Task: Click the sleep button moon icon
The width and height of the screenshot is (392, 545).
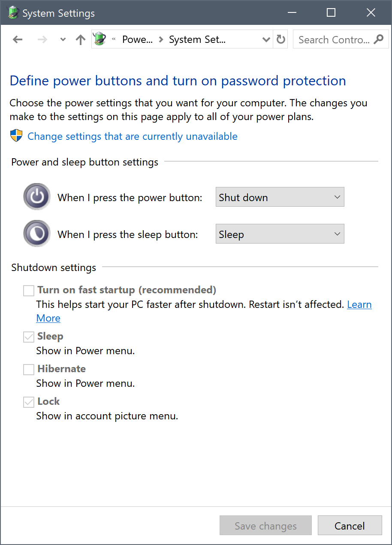Action: tap(37, 234)
